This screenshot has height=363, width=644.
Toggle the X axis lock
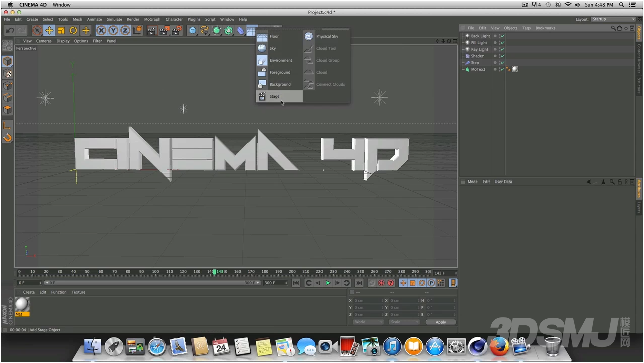pyautogui.click(x=101, y=30)
